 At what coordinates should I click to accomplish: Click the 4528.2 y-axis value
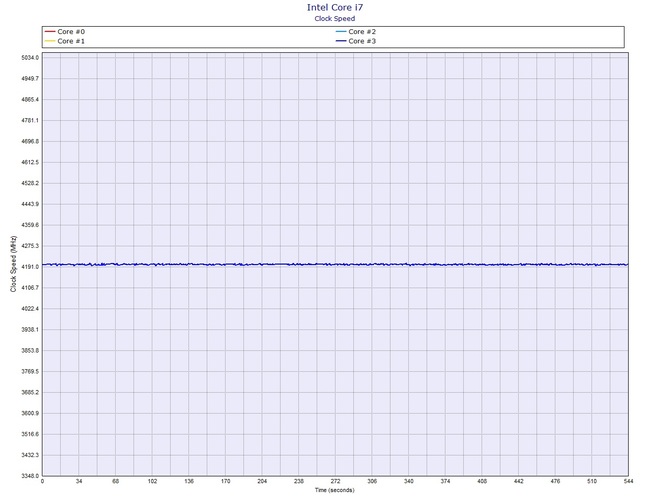[x=30, y=183]
